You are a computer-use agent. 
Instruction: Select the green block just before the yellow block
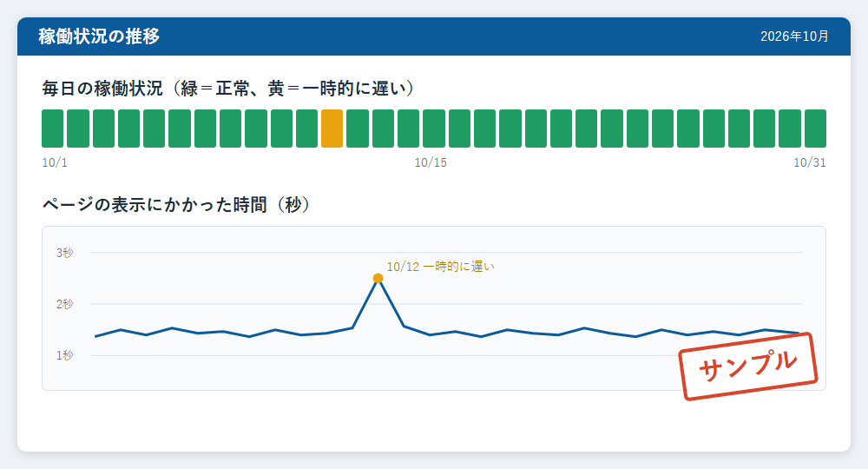pos(306,129)
